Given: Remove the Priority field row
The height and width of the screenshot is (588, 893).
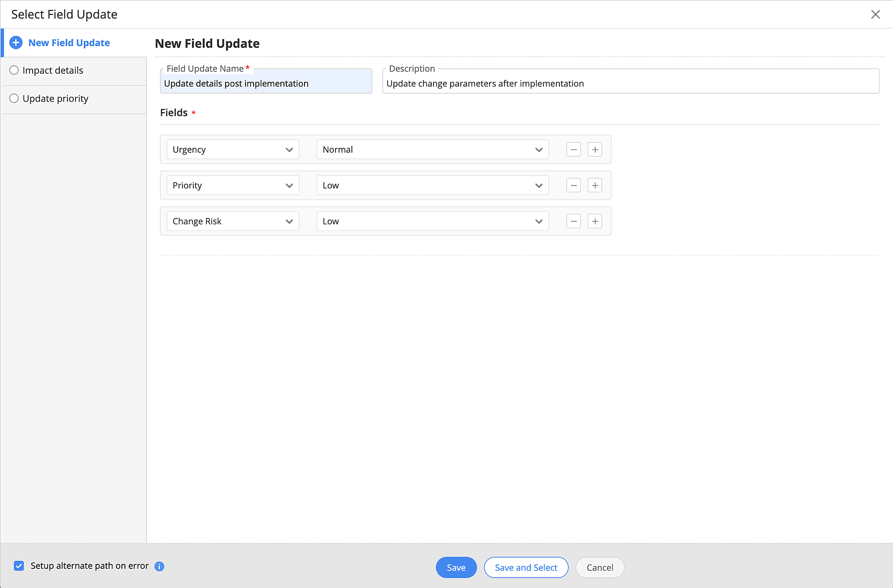Looking at the screenshot, I should [x=573, y=185].
